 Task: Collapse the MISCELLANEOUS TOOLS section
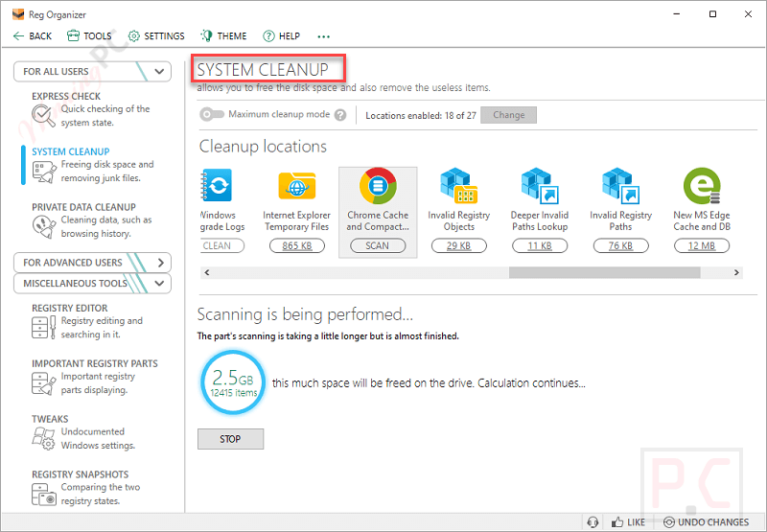92,284
